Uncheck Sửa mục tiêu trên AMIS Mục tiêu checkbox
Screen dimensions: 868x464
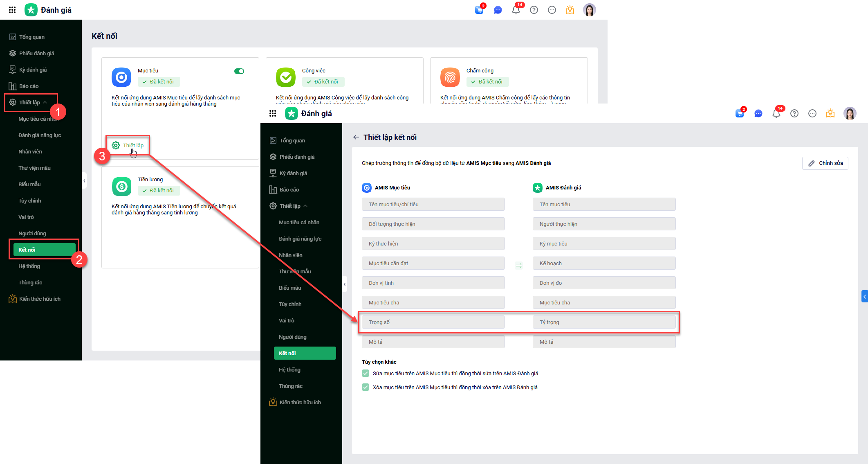tap(366, 373)
